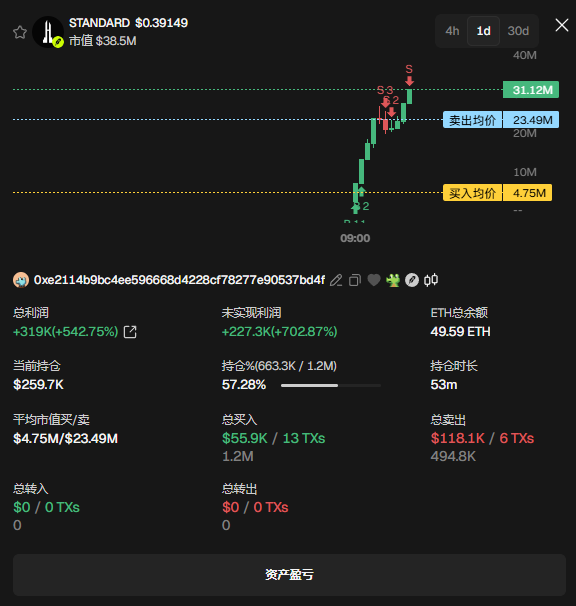Star the STANDARD token as favorite
The image size is (576, 606).
[20, 32]
